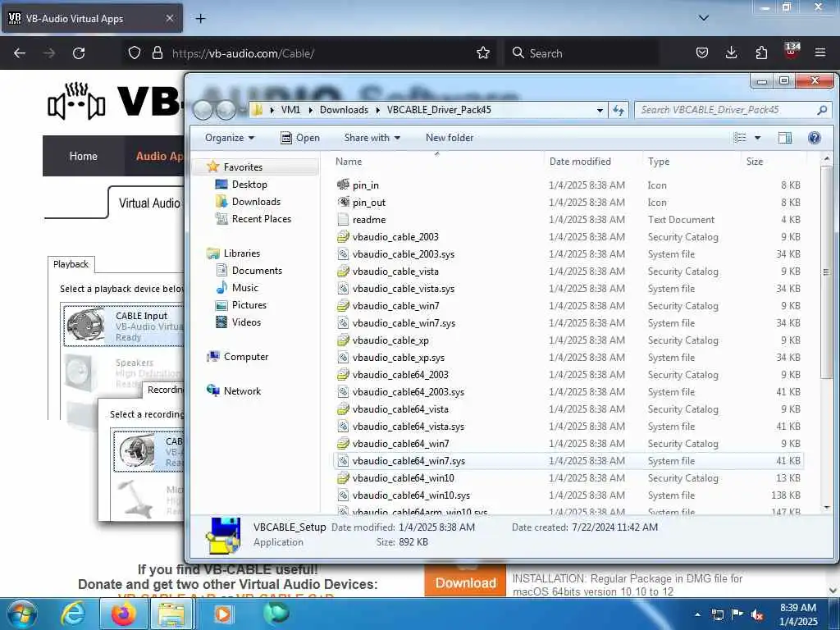The width and height of the screenshot is (840, 630).
Task: Show hidden tray icons arrow
Action: 697,615
